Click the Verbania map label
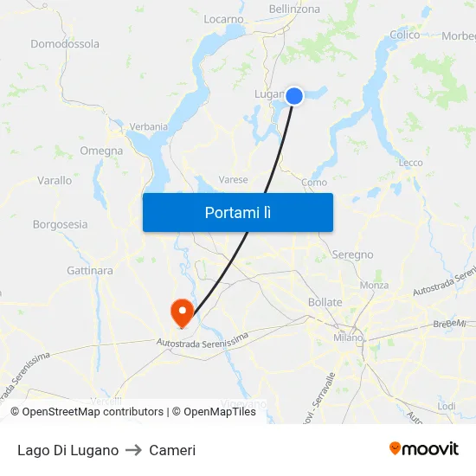476x476 pixels. [x=149, y=126]
